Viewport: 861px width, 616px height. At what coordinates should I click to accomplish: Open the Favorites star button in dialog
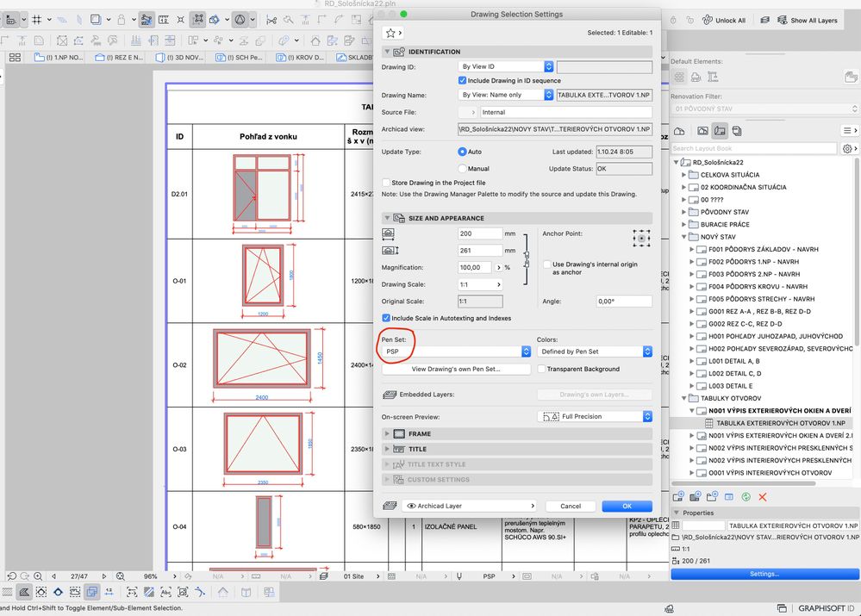pyautogui.click(x=394, y=33)
